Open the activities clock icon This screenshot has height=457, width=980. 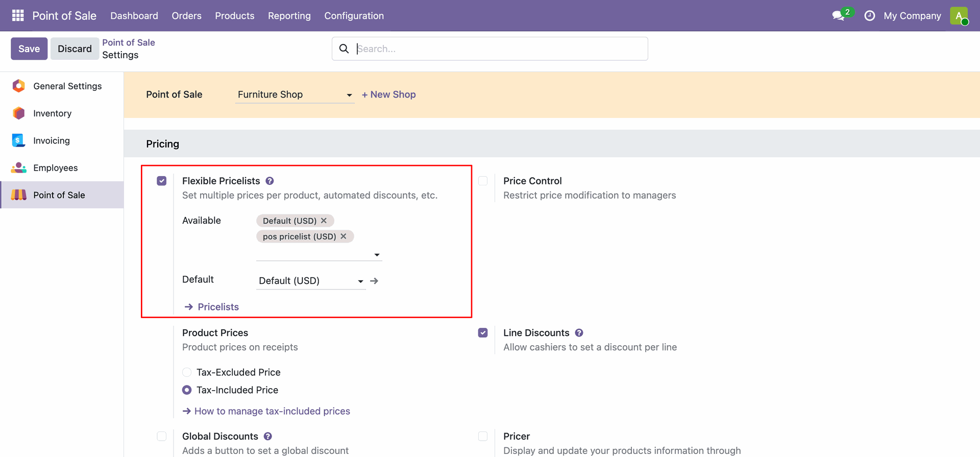(x=869, y=16)
